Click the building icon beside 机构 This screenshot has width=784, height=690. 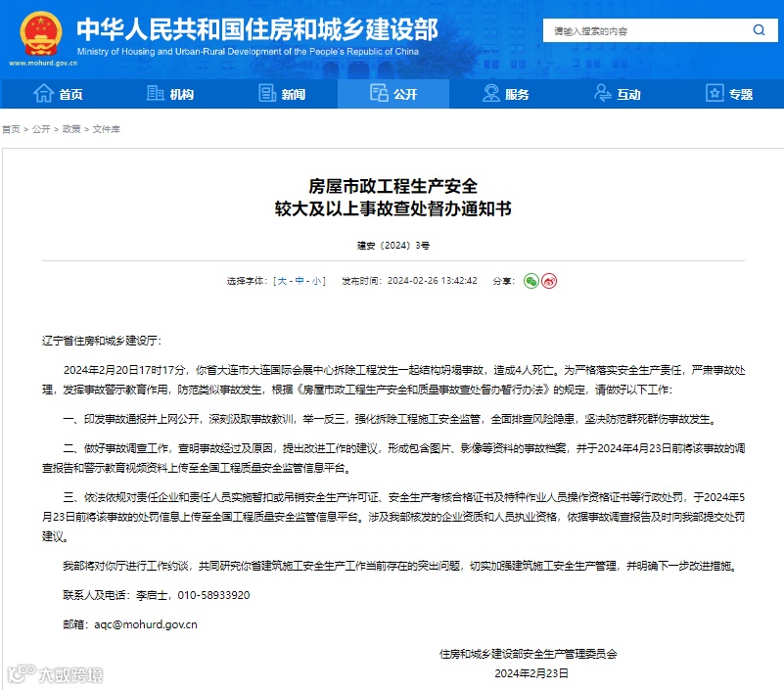point(155,93)
